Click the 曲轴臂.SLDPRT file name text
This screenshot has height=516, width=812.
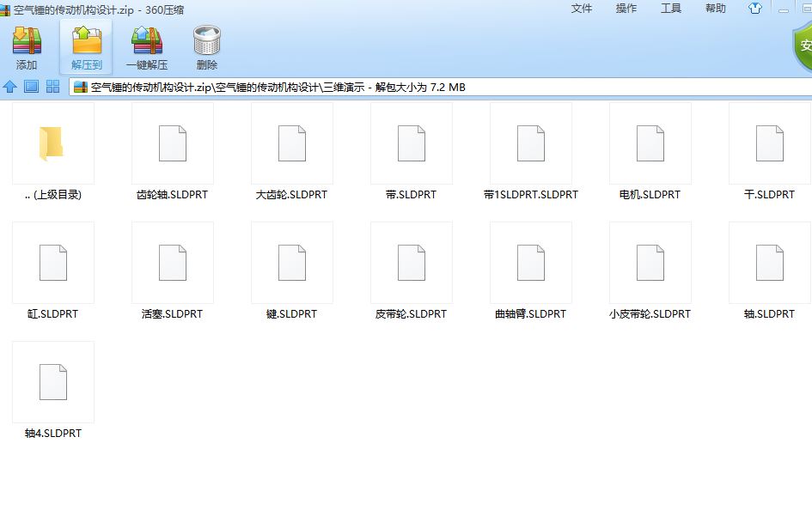531,313
